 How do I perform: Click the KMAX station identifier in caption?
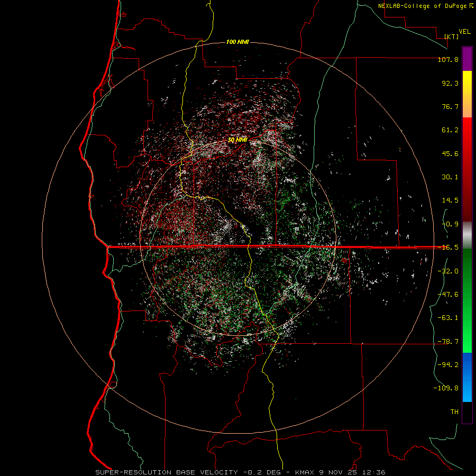pyautogui.click(x=305, y=472)
